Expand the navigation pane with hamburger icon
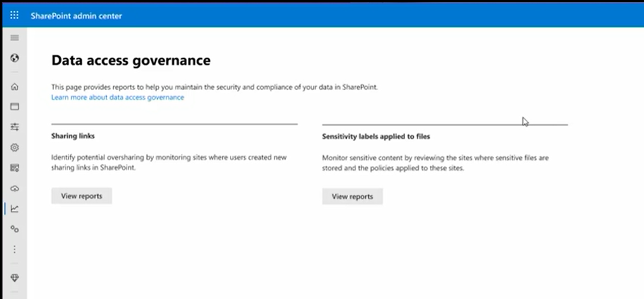Screen dimensions: 644x299 coord(14,38)
